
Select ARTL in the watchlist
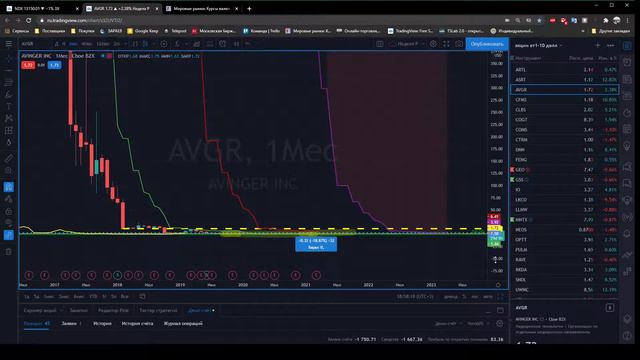tap(565, 70)
